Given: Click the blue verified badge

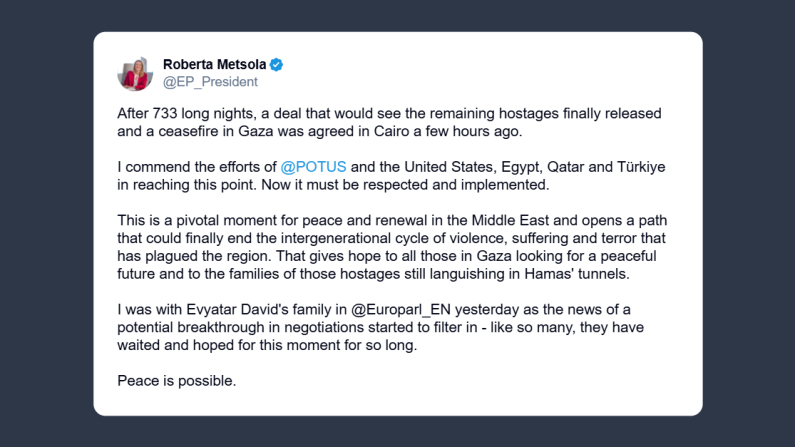Looking at the screenshot, I should [276, 65].
